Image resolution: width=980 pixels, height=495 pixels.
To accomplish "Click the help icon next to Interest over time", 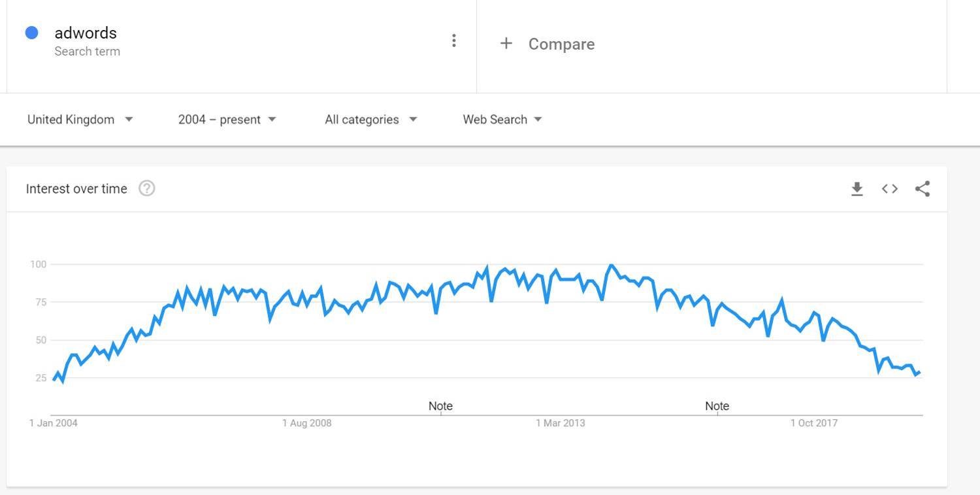I will [x=147, y=188].
